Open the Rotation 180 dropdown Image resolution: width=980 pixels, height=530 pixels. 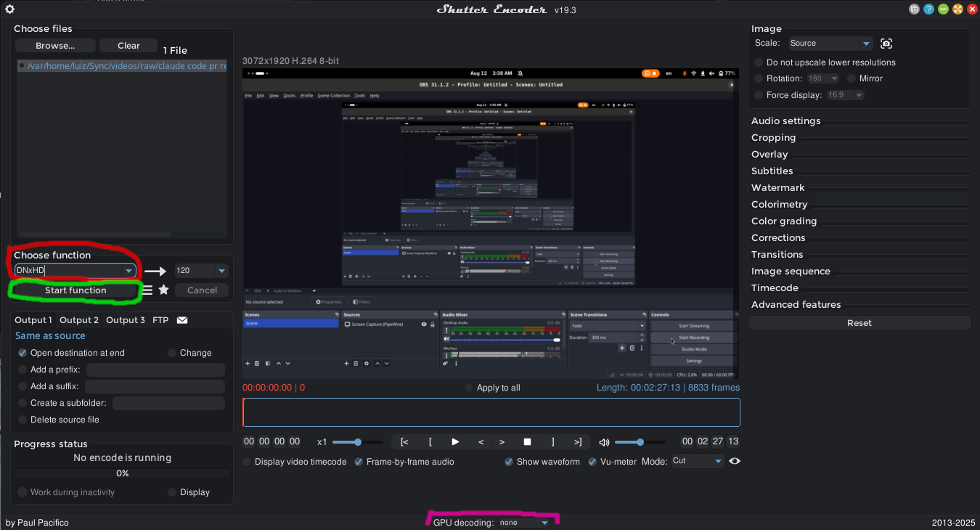[x=822, y=78]
